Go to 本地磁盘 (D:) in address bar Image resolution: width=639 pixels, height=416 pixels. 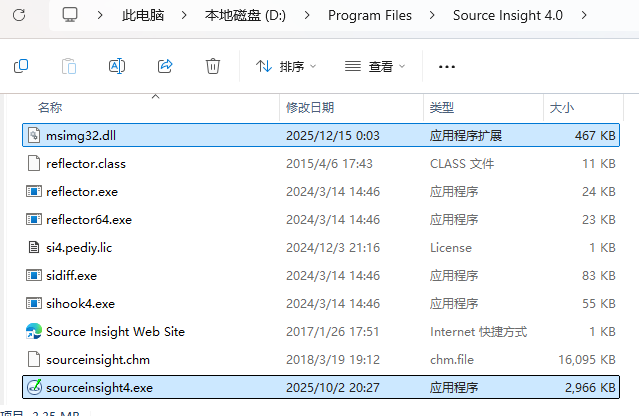click(x=245, y=15)
